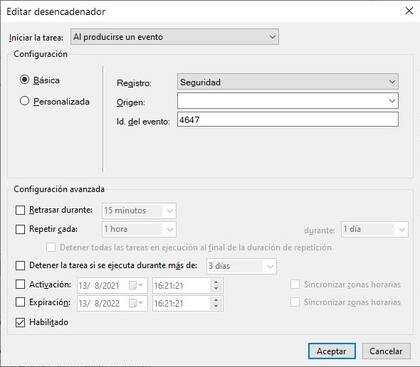Open the empty Origen dropdown list
The height and width of the screenshot is (367, 420).
pyautogui.click(x=288, y=101)
